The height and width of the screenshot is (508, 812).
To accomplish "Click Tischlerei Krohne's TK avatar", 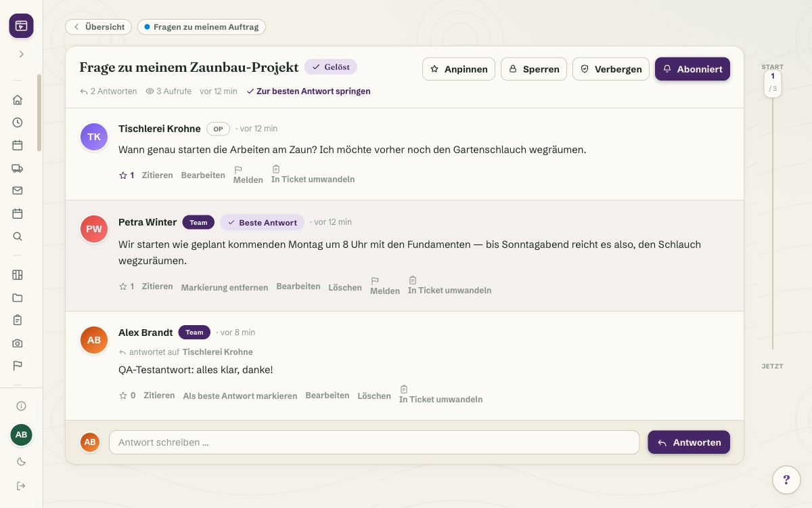I will coord(94,137).
